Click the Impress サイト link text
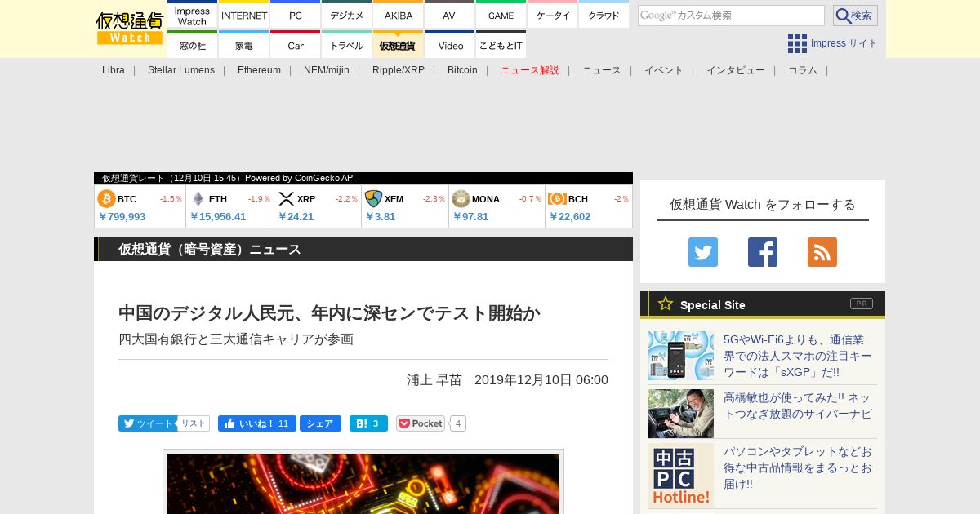This screenshot has width=980, height=514. coord(844,43)
